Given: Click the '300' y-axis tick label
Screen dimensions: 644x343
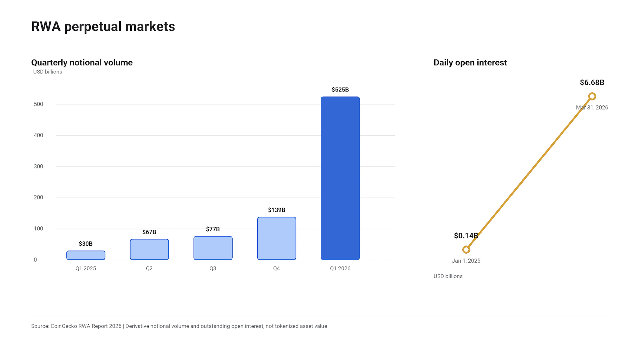Looking at the screenshot, I should click(x=39, y=167).
